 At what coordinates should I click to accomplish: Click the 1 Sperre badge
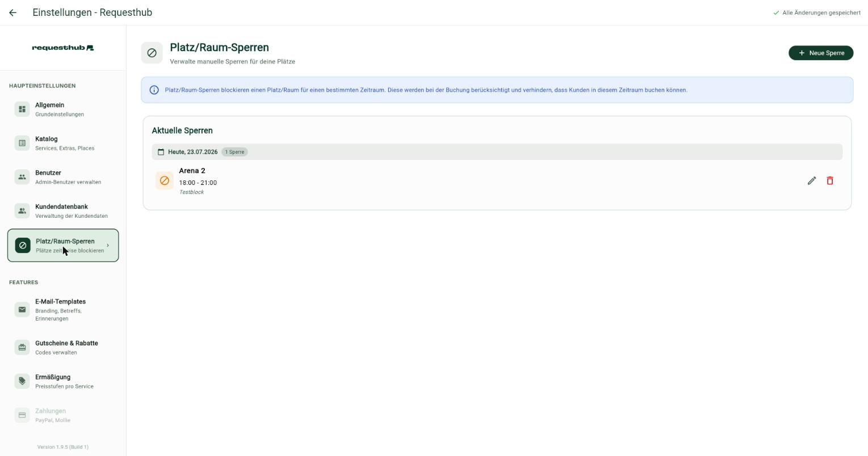pyautogui.click(x=234, y=152)
